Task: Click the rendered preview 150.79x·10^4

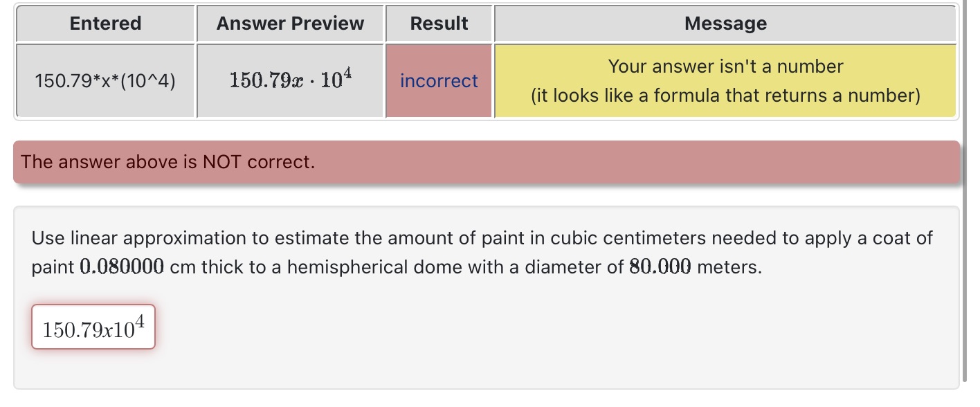Action: [290, 78]
